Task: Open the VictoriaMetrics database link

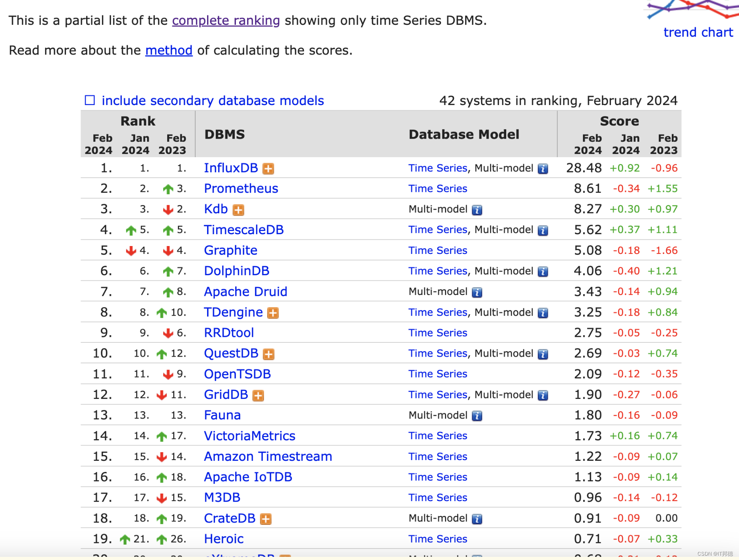Action: 249,436
